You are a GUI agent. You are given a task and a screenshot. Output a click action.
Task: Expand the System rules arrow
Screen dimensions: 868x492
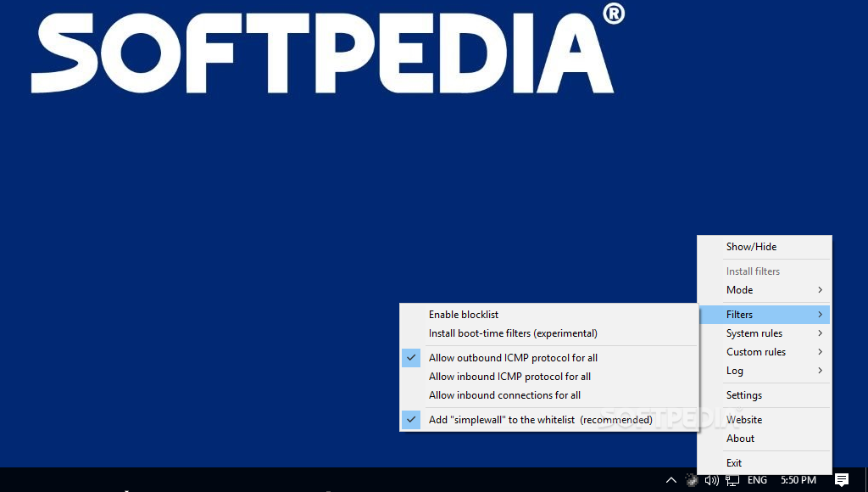coord(820,333)
